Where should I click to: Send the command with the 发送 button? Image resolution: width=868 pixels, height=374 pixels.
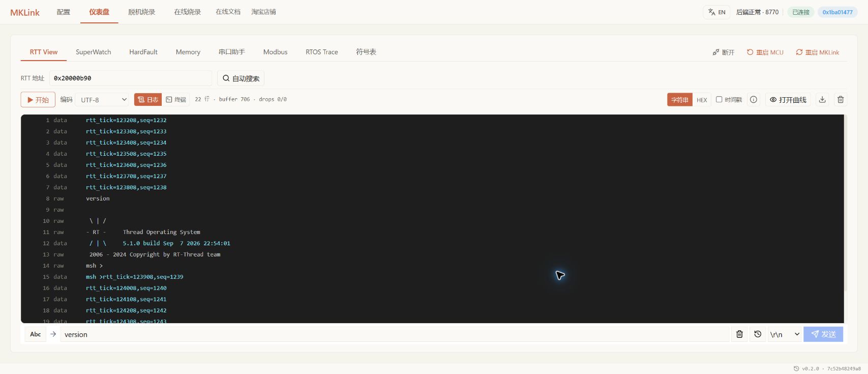(x=823, y=334)
